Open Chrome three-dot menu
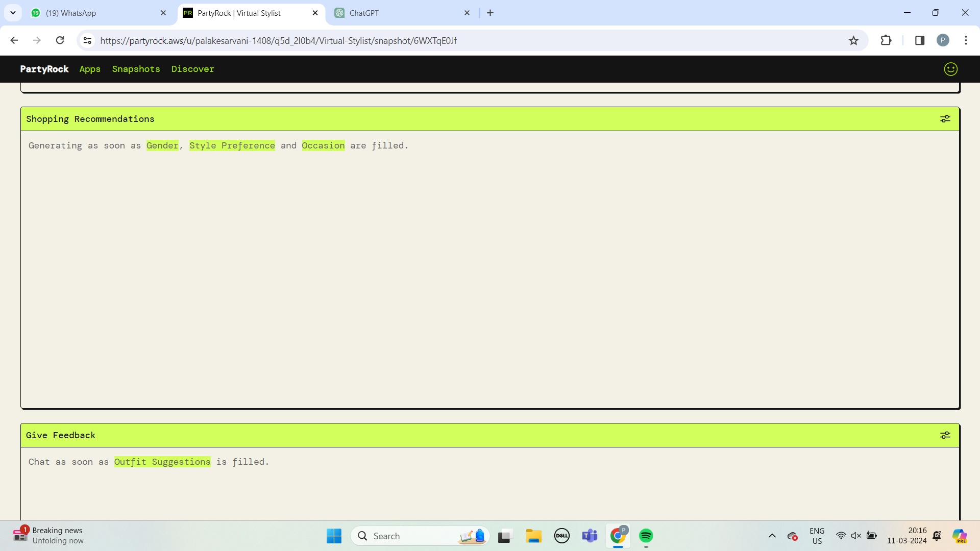 click(966, 40)
